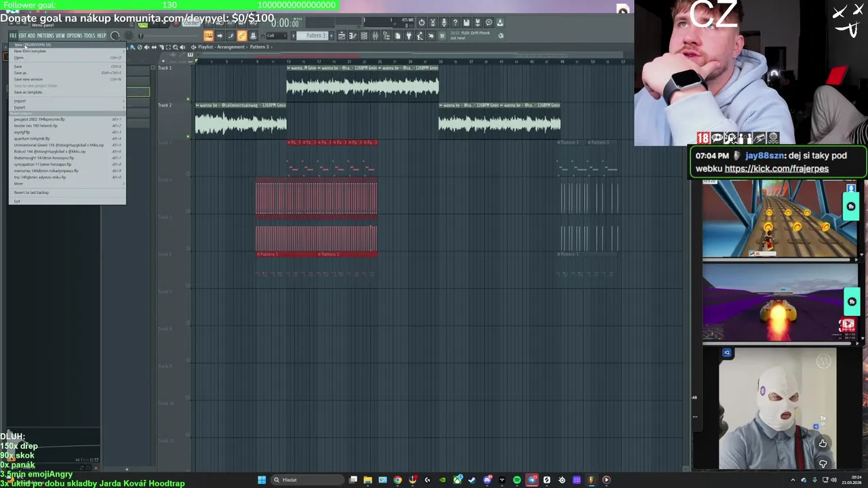868x488 pixels.
Task: Click the microphone one-click recording icon
Action: point(444,23)
